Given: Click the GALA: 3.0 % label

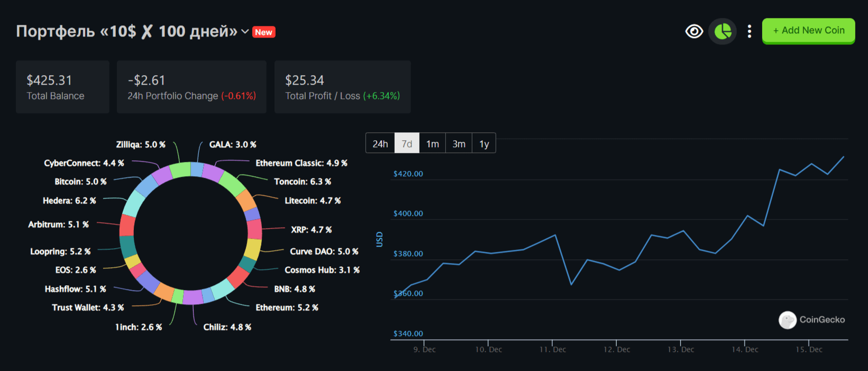Looking at the screenshot, I should [233, 144].
